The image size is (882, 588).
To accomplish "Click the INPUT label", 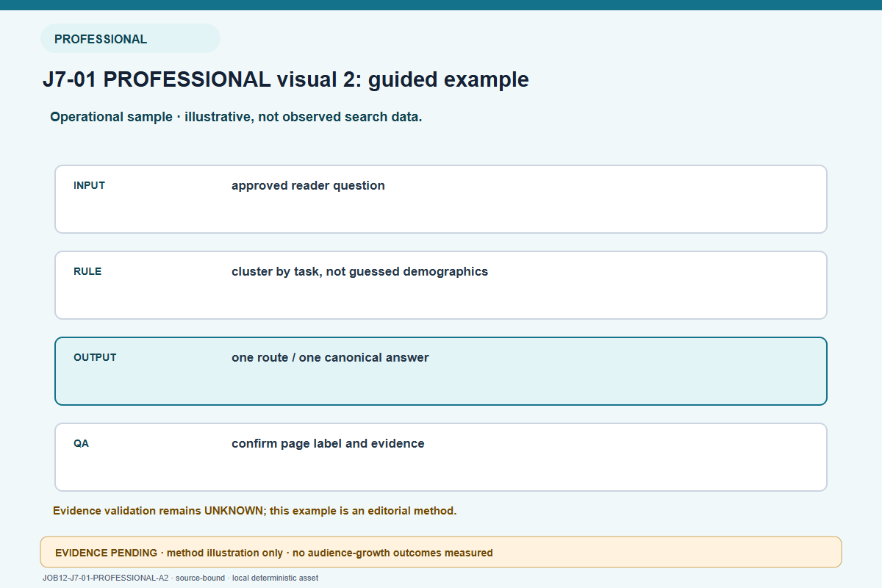I will (x=89, y=185).
